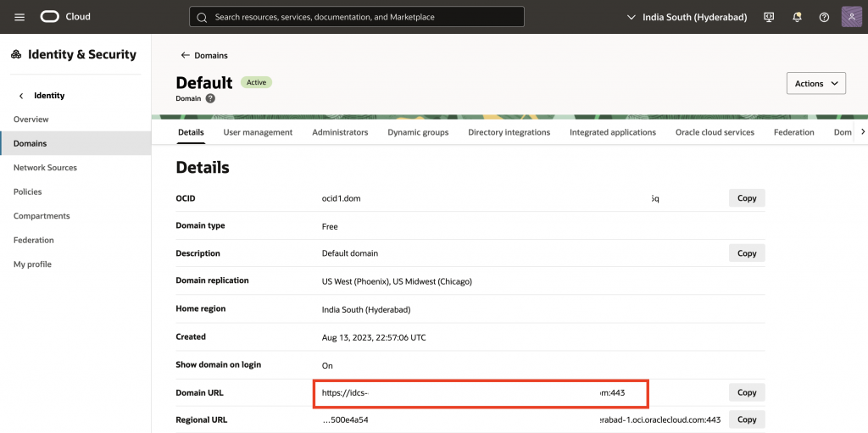Copy the Regional URL
Viewport: 868px width, 433px height.
coord(747,419)
